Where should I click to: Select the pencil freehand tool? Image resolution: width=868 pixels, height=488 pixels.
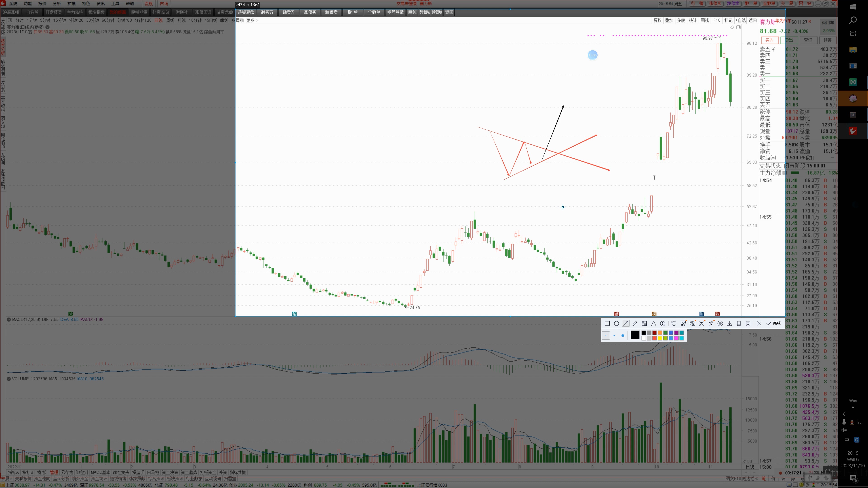635,323
